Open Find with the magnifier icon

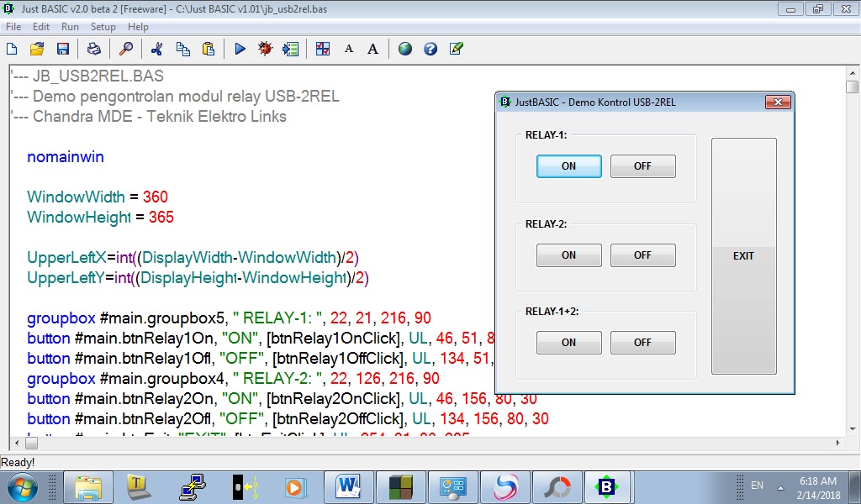(x=126, y=49)
